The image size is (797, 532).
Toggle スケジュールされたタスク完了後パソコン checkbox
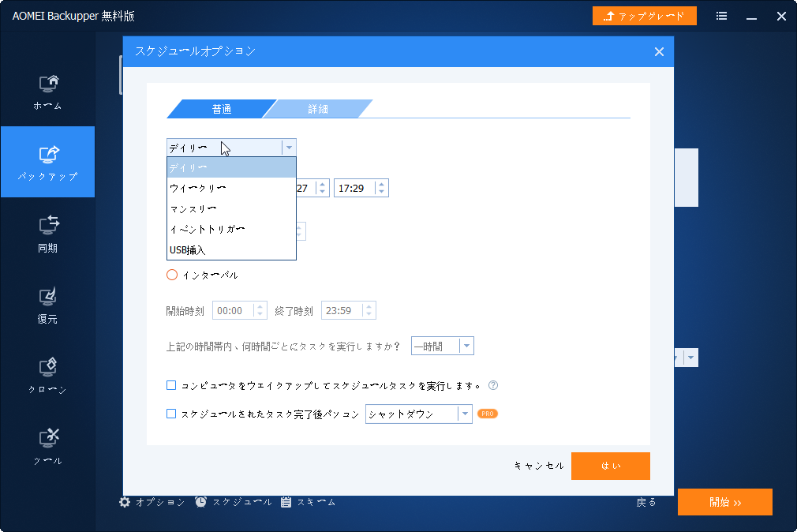coord(171,414)
